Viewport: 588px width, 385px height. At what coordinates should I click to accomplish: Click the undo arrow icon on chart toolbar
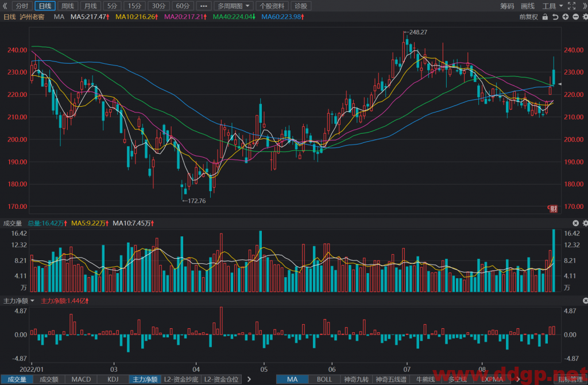555,17
